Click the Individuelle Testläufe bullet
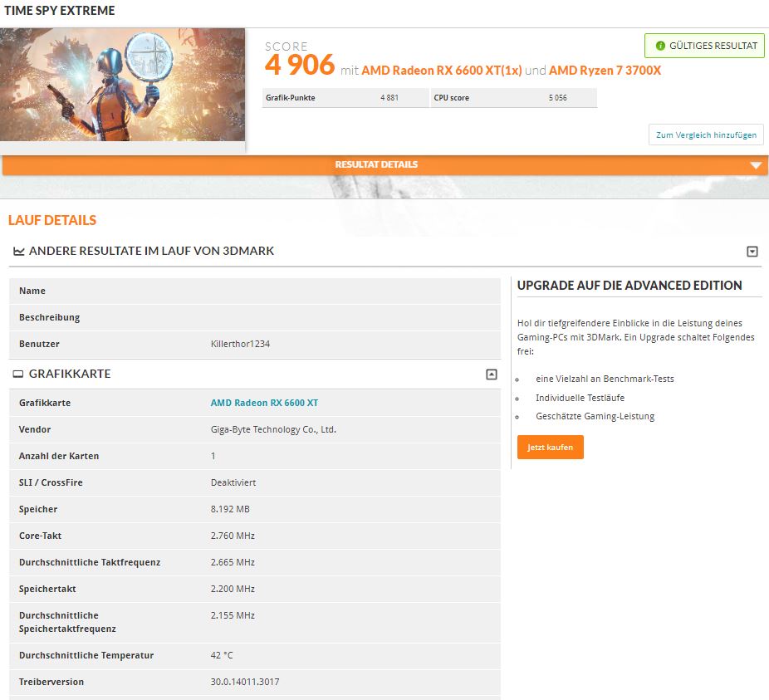769x700 pixels. pos(580,398)
